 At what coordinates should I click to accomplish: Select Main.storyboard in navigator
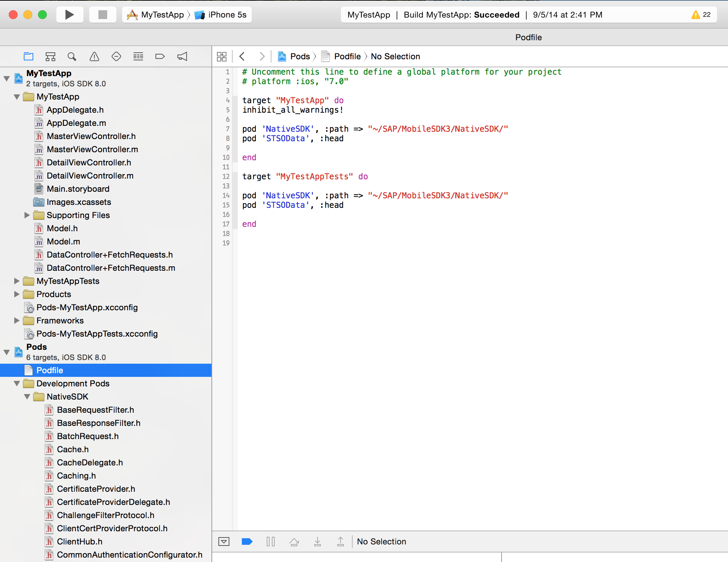coord(78,189)
